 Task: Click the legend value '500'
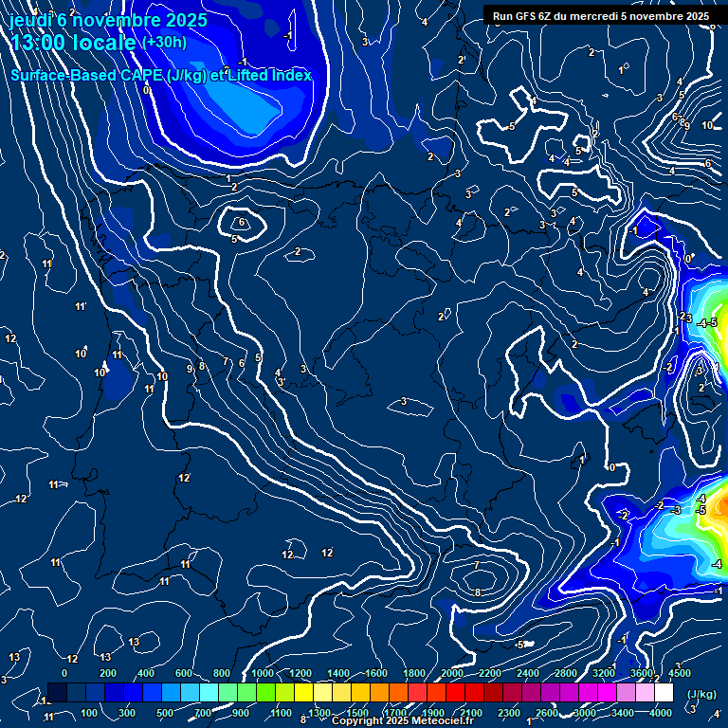[165, 713]
